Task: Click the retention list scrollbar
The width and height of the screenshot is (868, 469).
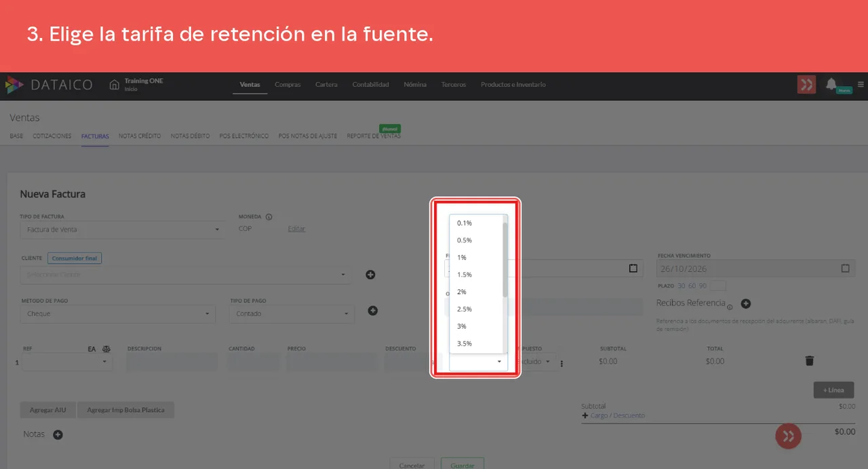Action: click(505, 260)
